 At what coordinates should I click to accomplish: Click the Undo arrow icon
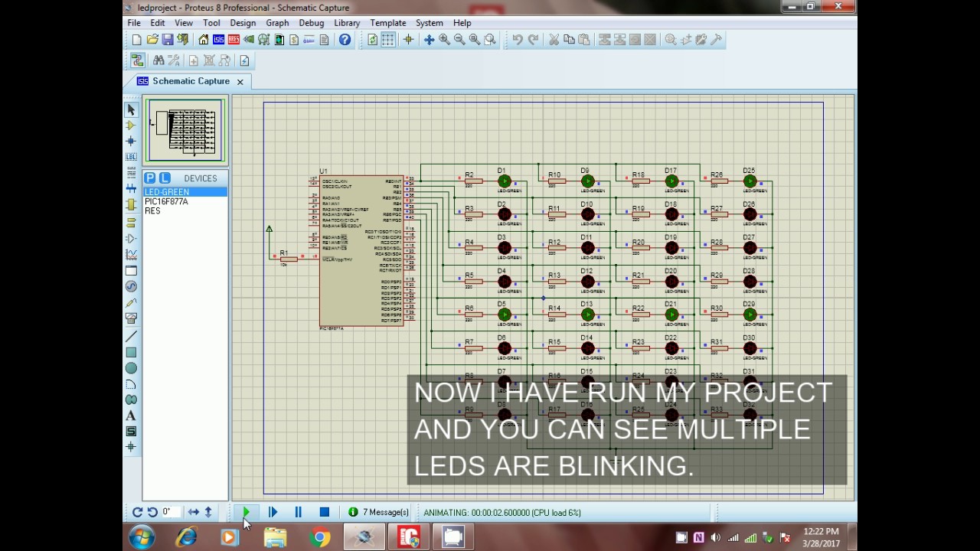coord(518,40)
